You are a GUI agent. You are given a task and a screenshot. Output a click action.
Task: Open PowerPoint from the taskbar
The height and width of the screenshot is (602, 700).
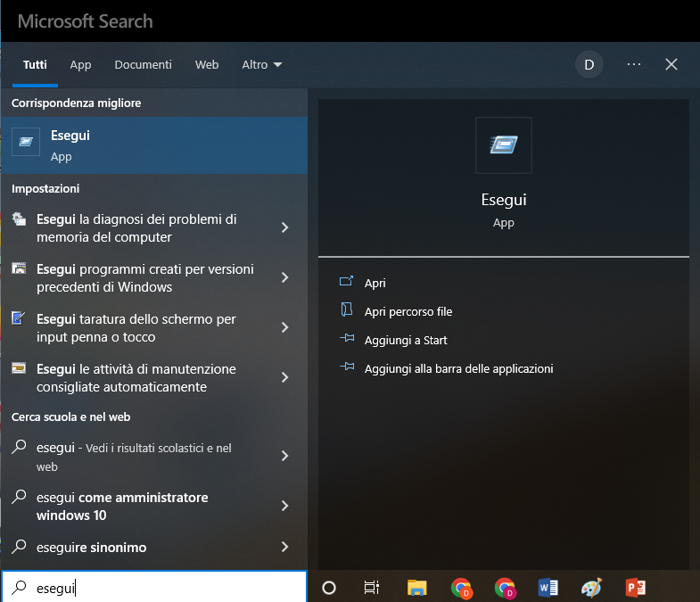tap(635, 588)
